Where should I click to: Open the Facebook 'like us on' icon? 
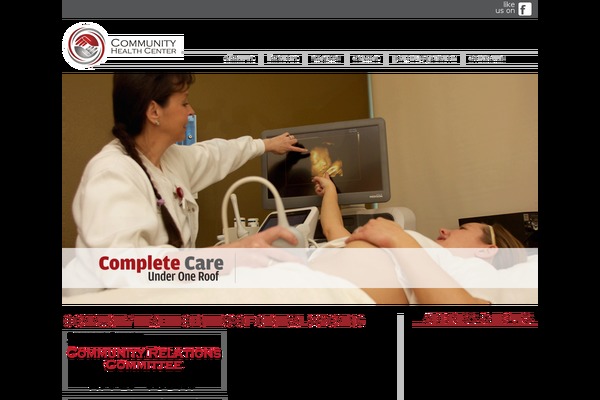pos(525,9)
